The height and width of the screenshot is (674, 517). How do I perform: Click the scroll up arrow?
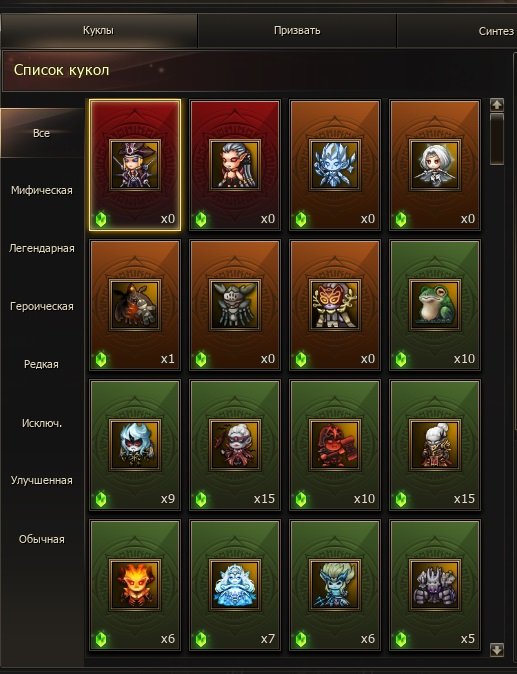(x=497, y=104)
